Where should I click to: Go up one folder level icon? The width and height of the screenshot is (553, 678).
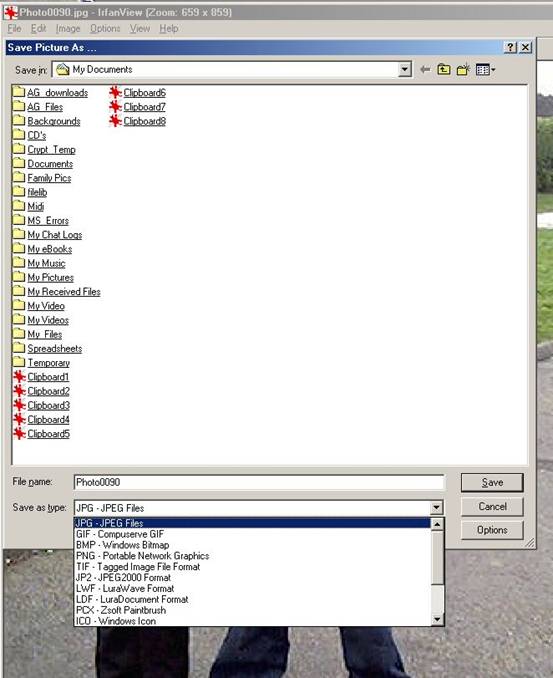444,69
